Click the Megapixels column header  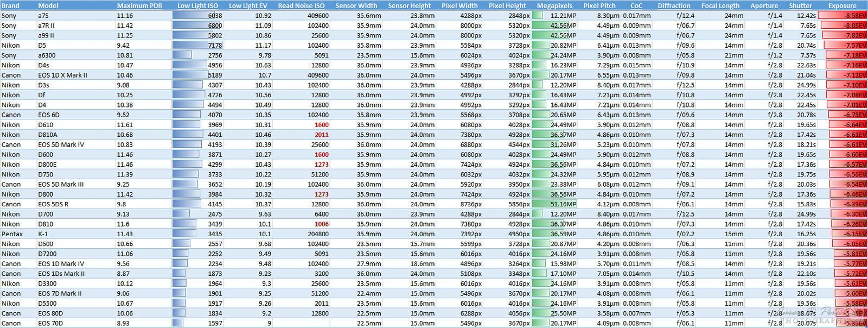[554, 5]
